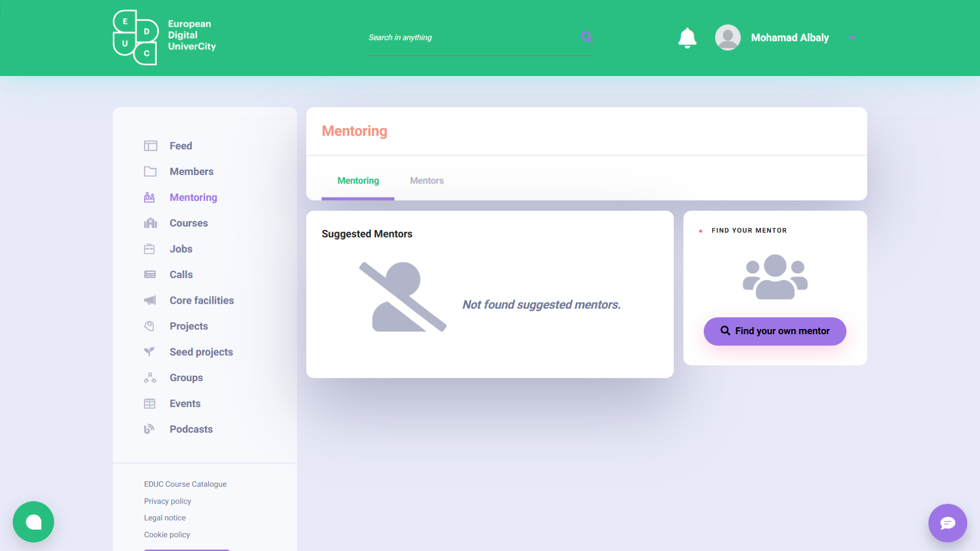Switch to the Mentors tab
The width and height of the screenshot is (980, 551).
tap(427, 181)
